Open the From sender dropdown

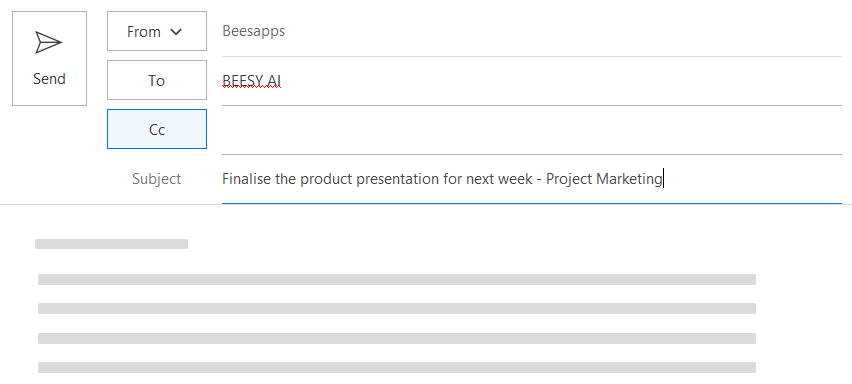coord(156,31)
